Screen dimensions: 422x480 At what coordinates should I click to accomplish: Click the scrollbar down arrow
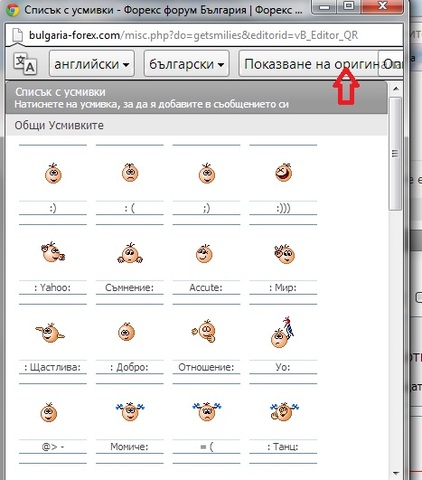(x=396, y=473)
